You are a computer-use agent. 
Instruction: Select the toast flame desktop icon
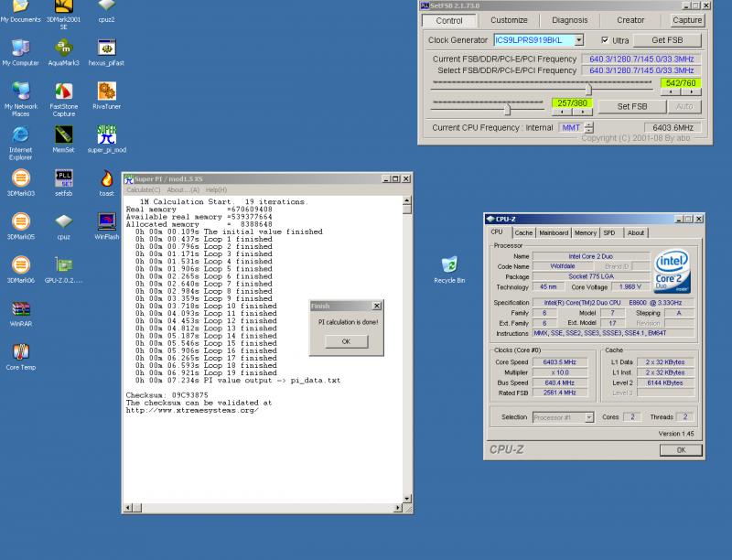[x=106, y=182]
